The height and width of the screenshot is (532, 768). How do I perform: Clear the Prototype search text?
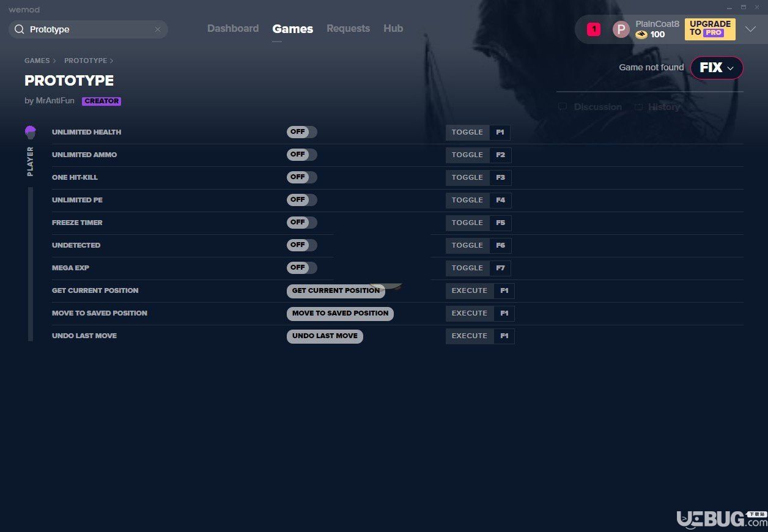(158, 29)
